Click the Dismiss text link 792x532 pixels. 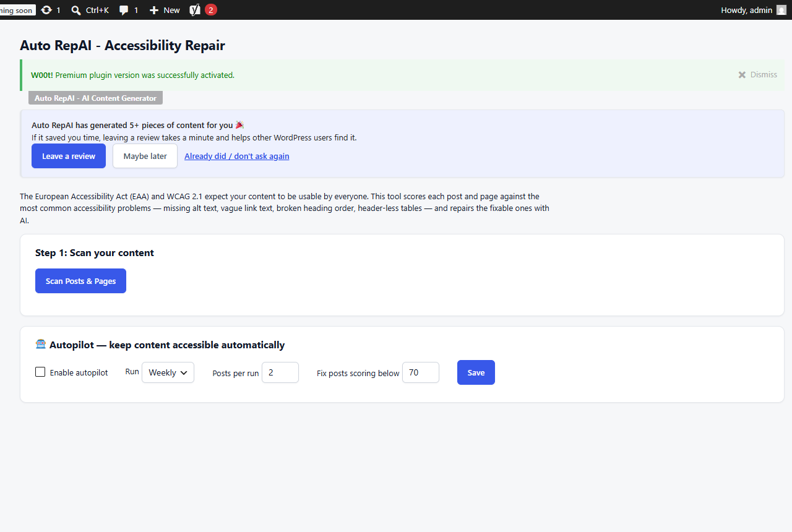(764, 75)
